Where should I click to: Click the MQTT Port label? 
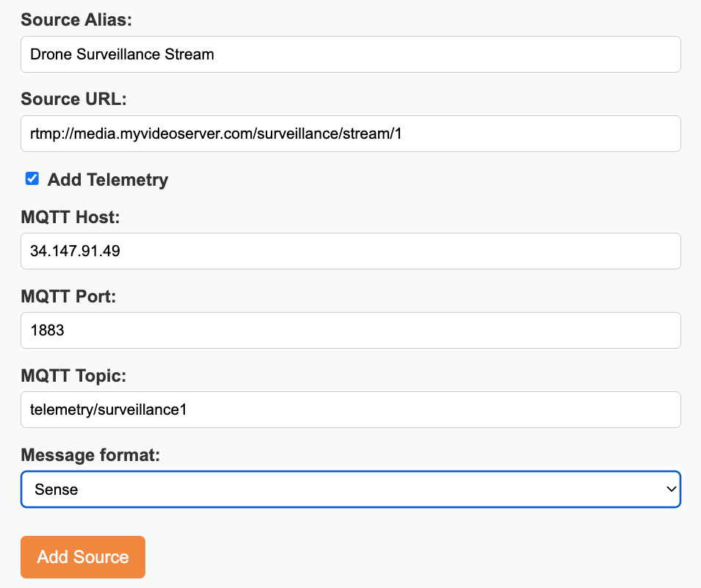click(68, 296)
